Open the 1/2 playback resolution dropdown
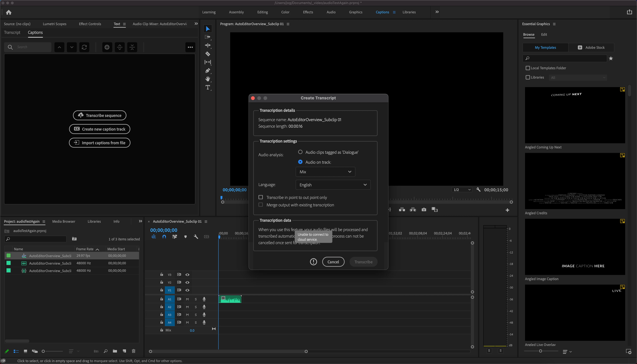The width and height of the screenshot is (637, 364). coord(462,190)
